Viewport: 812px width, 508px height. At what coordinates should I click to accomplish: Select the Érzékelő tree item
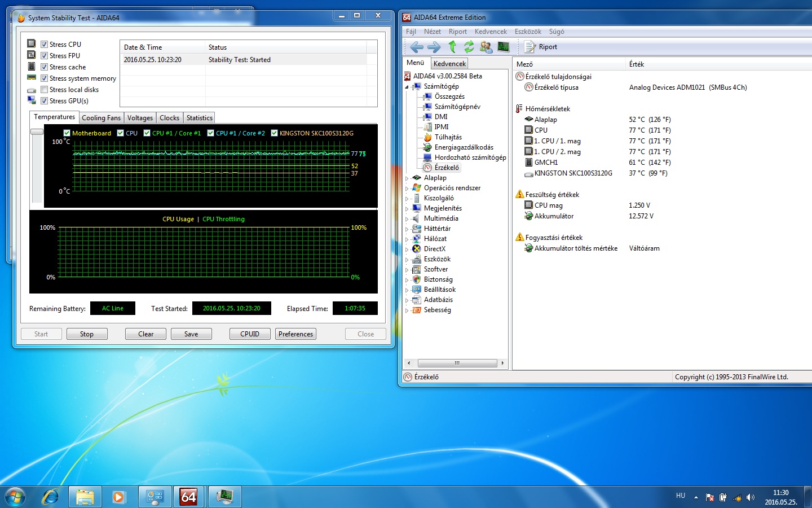pyautogui.click(x=447, y=168)
